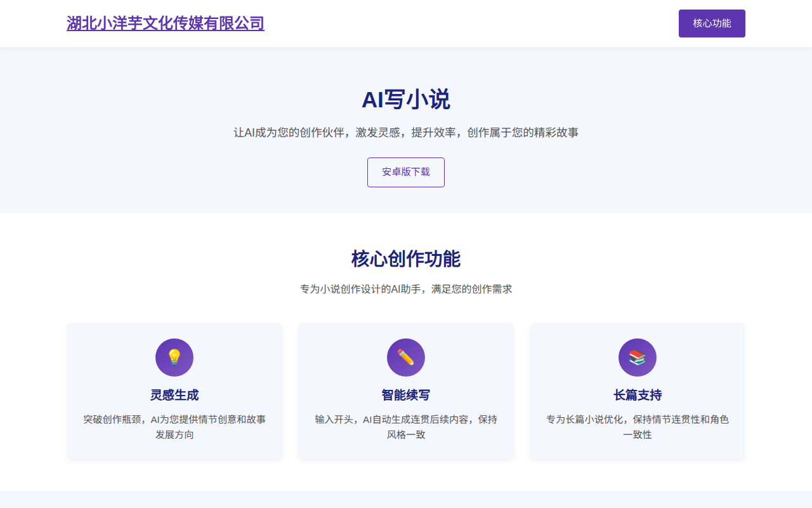The height and width of the screenshot is (508, 812).
Task: Click the 核心功能 navigation button
Action: [x=712, y=23]
